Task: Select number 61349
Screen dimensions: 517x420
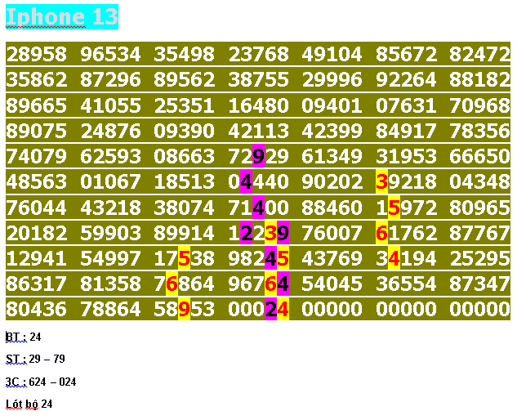Action: click(x=332, y=156)
